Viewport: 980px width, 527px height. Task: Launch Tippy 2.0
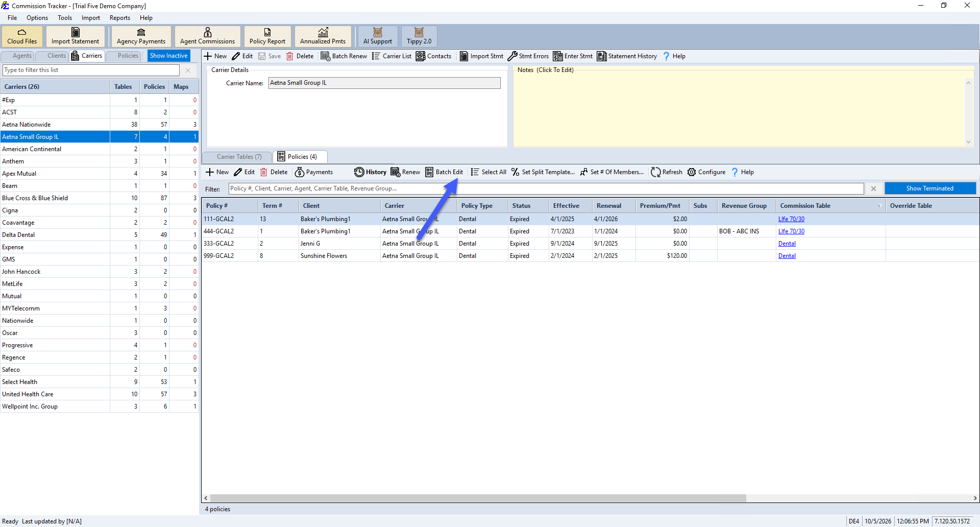(419, 36)
